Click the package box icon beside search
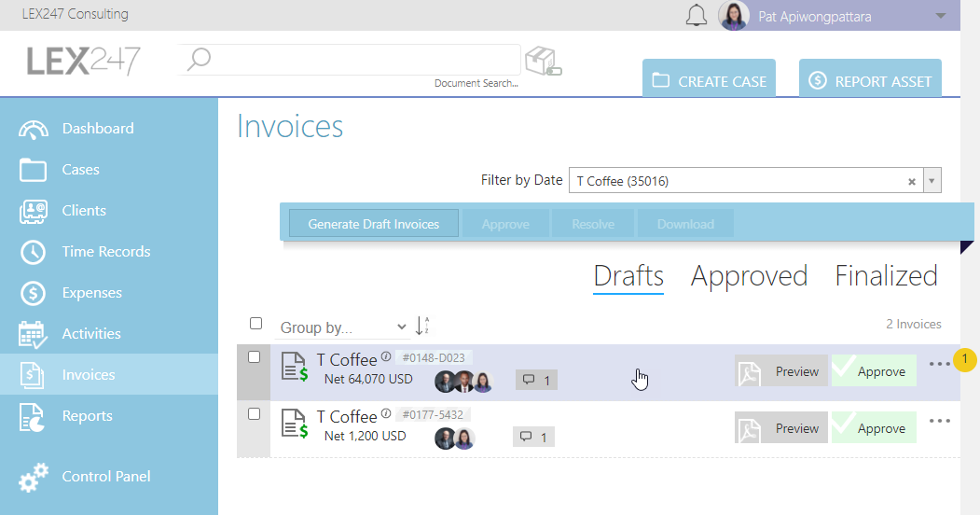 (543, 62)
